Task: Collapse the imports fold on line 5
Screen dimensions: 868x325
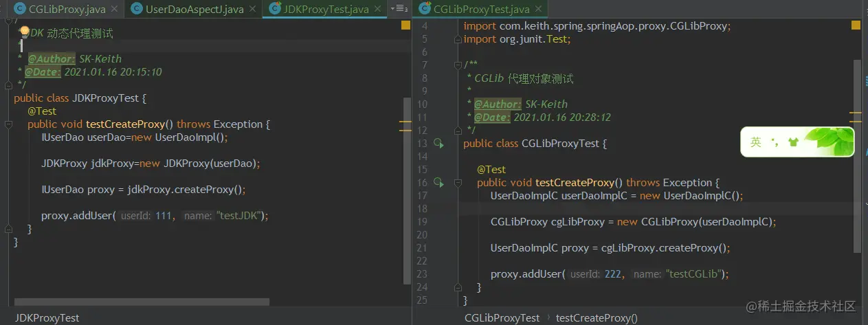Action: coord(458,39)
